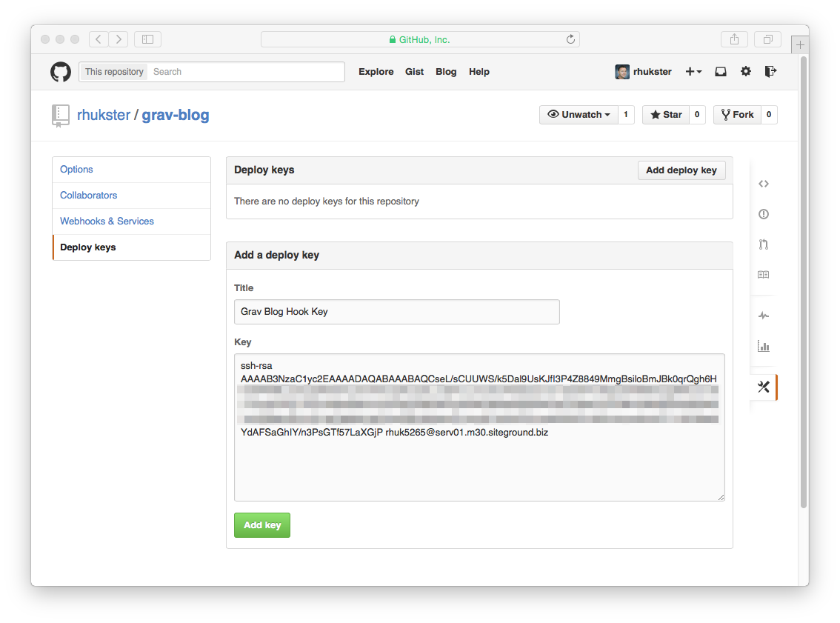This screenshot has width=840, height=623.
Task: Show all tabs in Safari
Action: pos(767,39)
